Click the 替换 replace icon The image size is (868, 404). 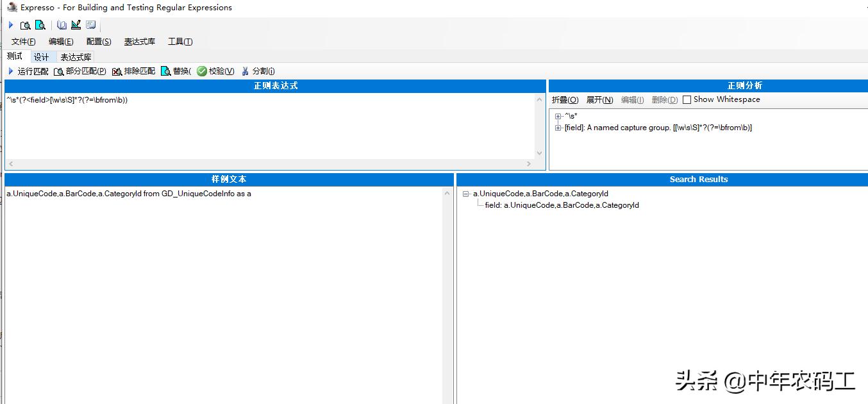165,71
